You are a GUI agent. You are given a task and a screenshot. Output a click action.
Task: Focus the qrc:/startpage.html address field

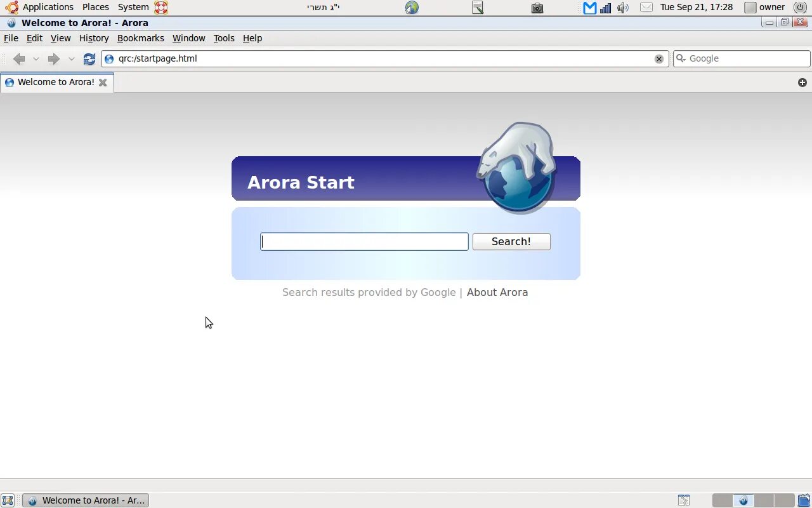(x=384, y=58)
